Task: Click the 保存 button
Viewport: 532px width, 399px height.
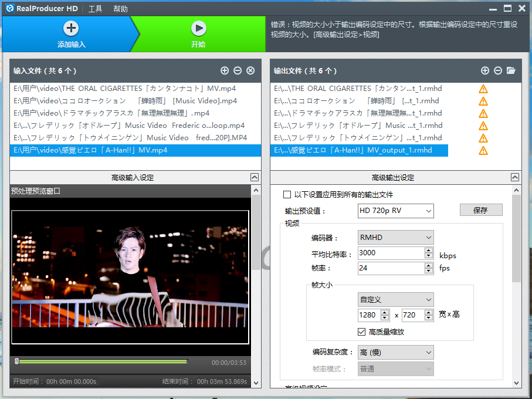Action: (480, 210)
